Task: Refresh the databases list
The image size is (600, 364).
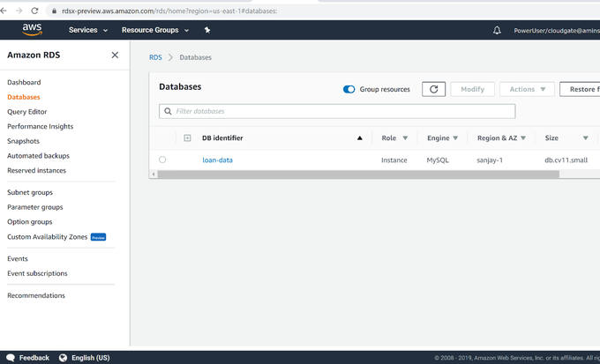Action: click(x=433, y=89)
